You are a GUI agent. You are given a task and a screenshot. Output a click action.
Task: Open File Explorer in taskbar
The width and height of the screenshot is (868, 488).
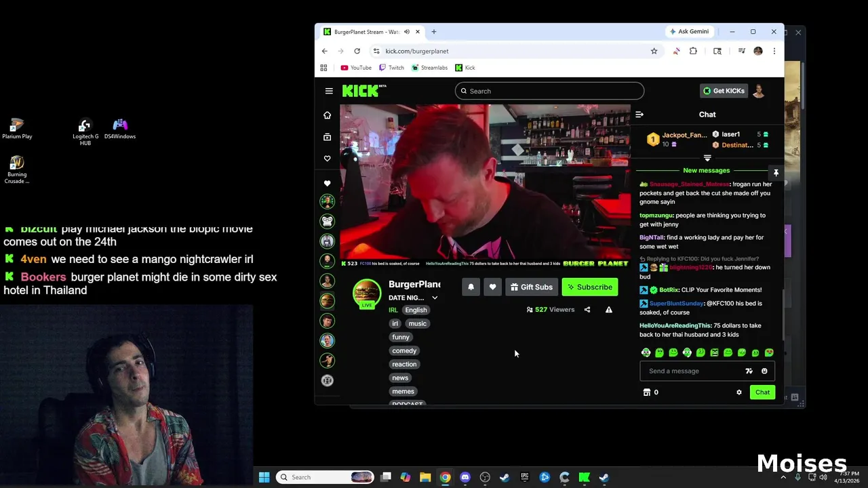(x=425, y=477)
